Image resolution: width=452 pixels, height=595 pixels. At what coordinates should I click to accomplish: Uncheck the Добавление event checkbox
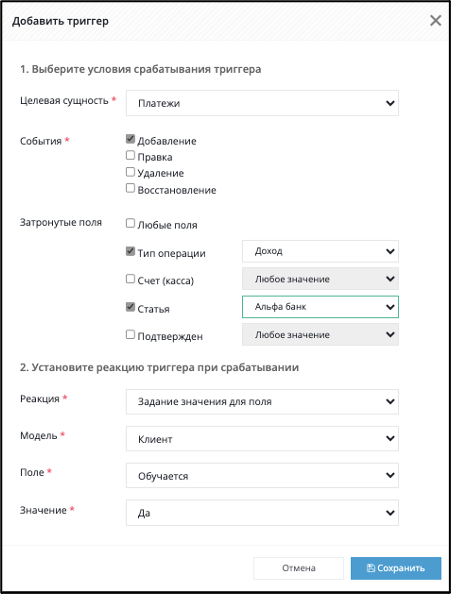[x=130, y=139]
